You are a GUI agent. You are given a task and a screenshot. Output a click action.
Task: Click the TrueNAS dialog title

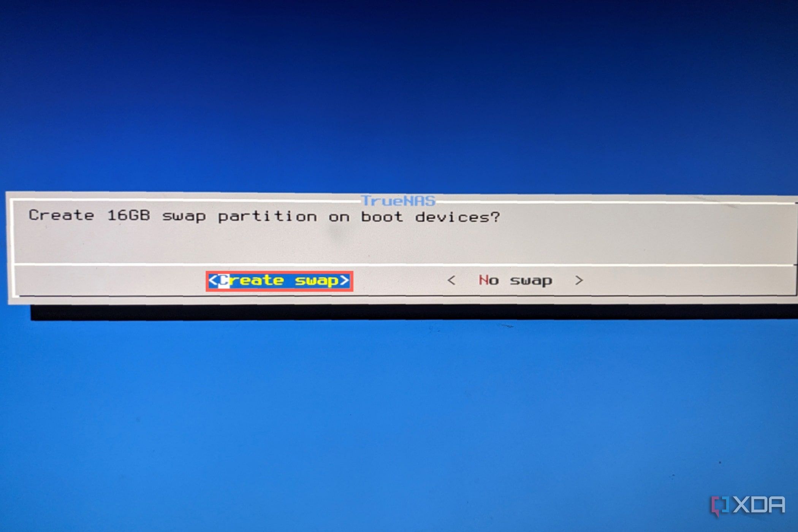(x=398, y=200)
